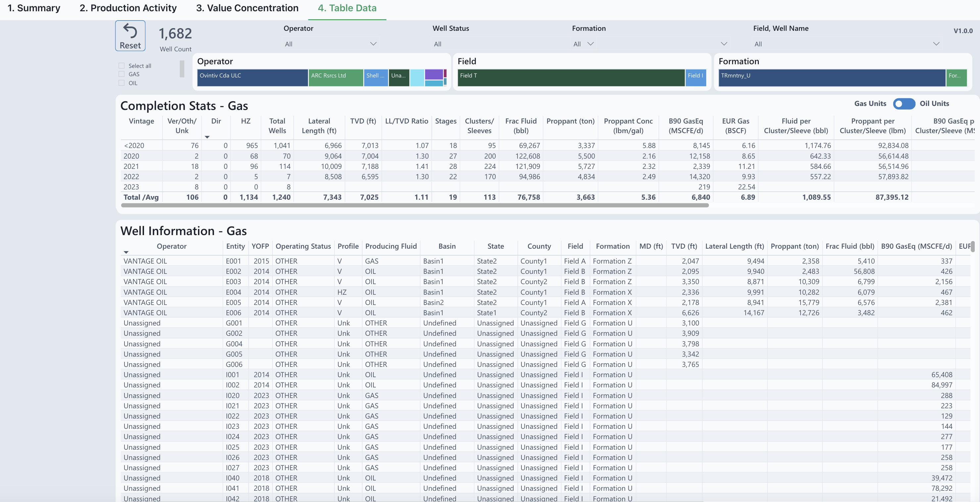Sort by Entity column header
The image size is (980, 502).
point(235,246)
